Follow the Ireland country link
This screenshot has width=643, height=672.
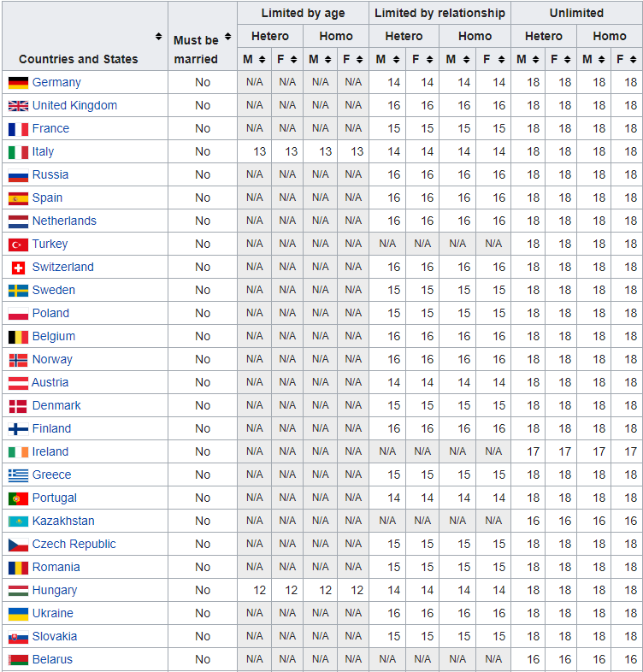point(50,451)
